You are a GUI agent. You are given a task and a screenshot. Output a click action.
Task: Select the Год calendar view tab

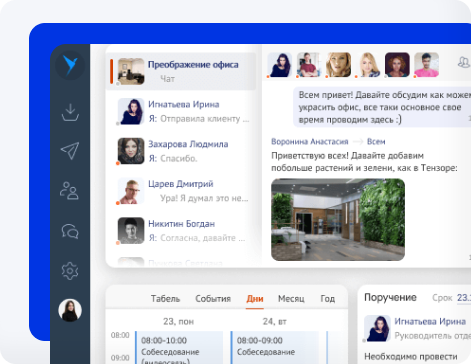pyautogui.click(x=328, y=299)
